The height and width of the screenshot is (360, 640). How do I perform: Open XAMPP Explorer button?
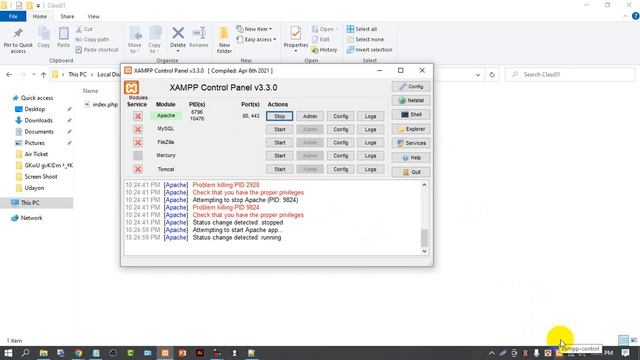(x=411, y=129)
